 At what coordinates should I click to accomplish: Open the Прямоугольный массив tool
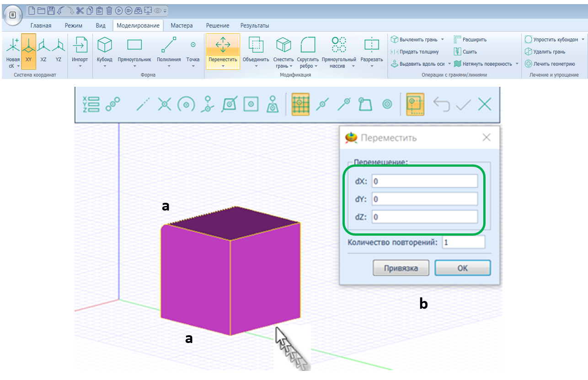click(339, 45)
